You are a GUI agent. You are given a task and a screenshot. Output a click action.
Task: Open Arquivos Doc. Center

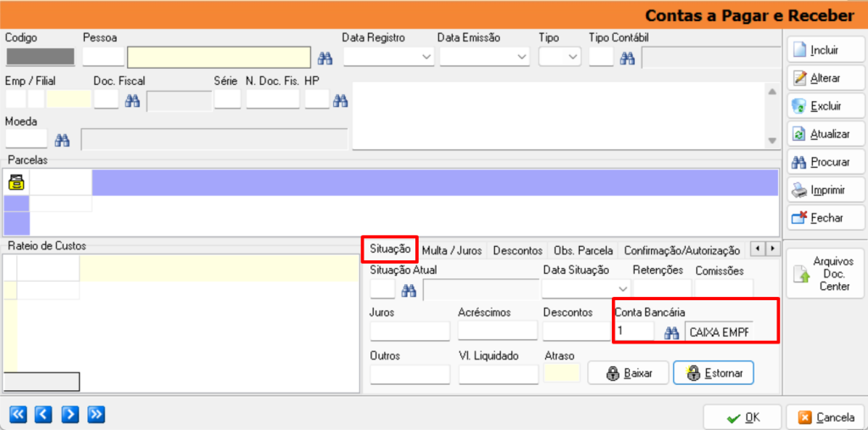(x=826, y=274)
